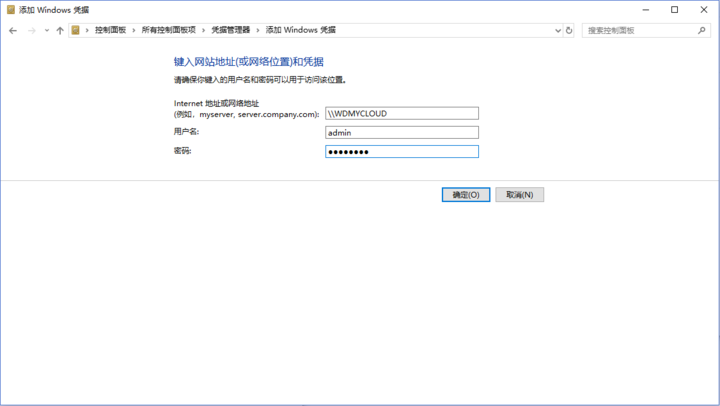
Task: Navigate to 控制面板 breadcrumb
Action: tap(110, 31)
